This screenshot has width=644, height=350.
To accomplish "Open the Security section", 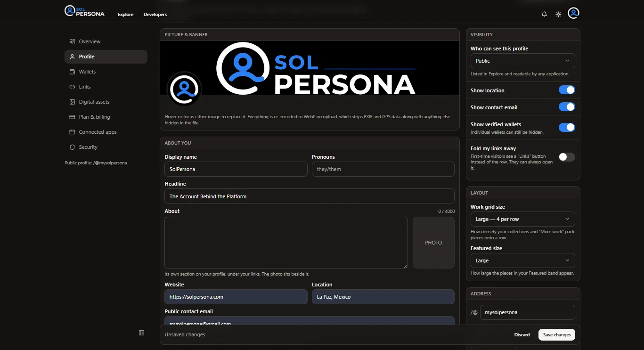I will point(106,147).
